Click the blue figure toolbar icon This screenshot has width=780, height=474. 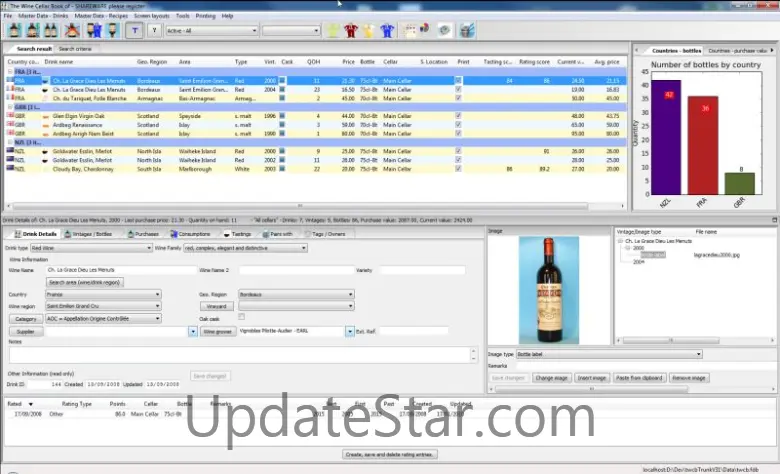coord(387,30)
